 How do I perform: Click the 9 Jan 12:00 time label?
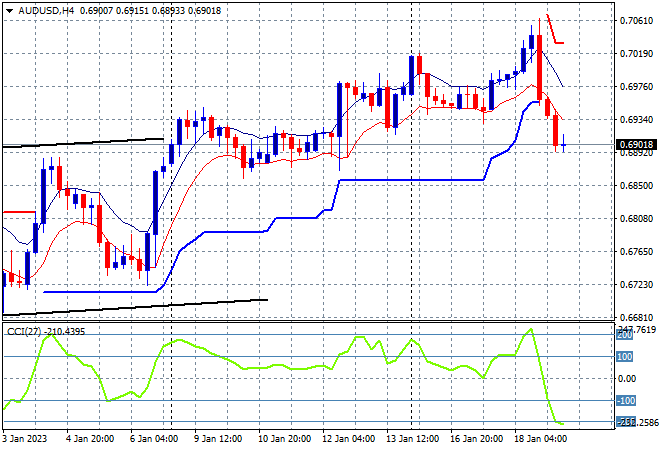218,439
